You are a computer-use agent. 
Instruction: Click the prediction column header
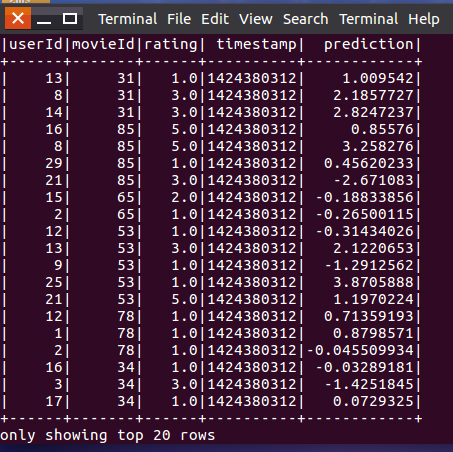click(x=369, y=45)
